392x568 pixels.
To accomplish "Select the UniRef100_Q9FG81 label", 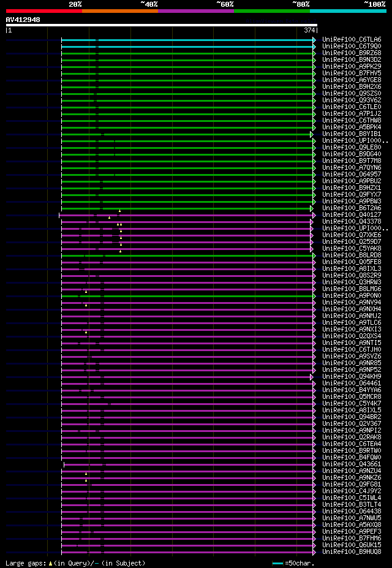I will coord(352,484).
